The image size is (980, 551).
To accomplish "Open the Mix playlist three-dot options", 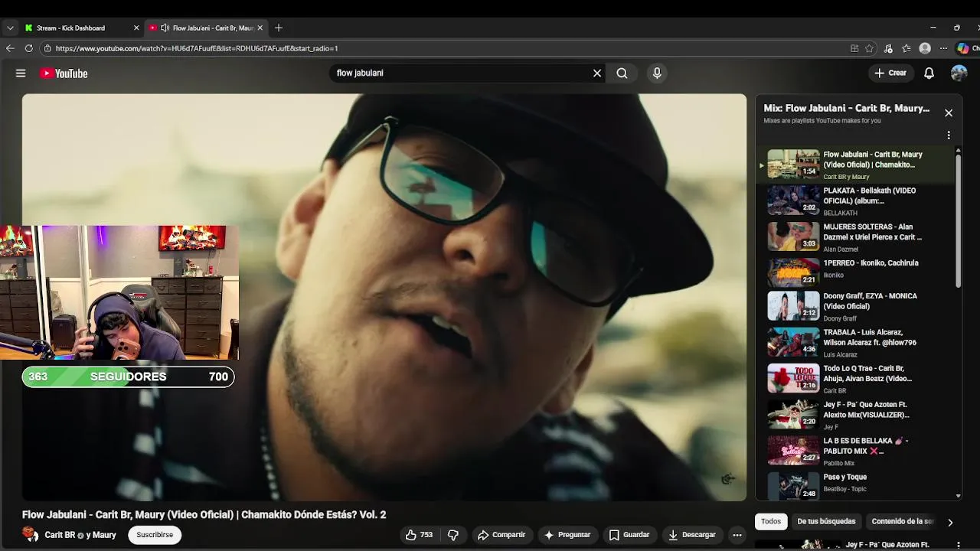I will (949, 135).
